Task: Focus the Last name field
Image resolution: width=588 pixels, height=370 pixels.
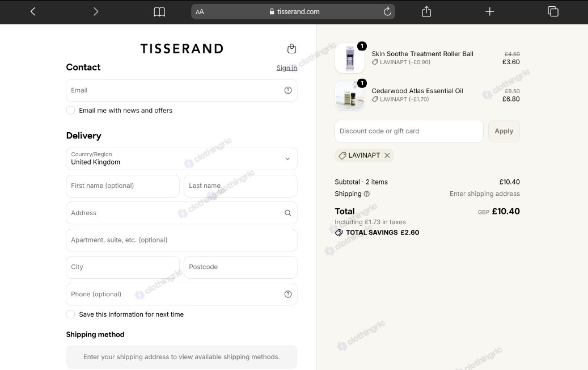Action: click(240, 186)
